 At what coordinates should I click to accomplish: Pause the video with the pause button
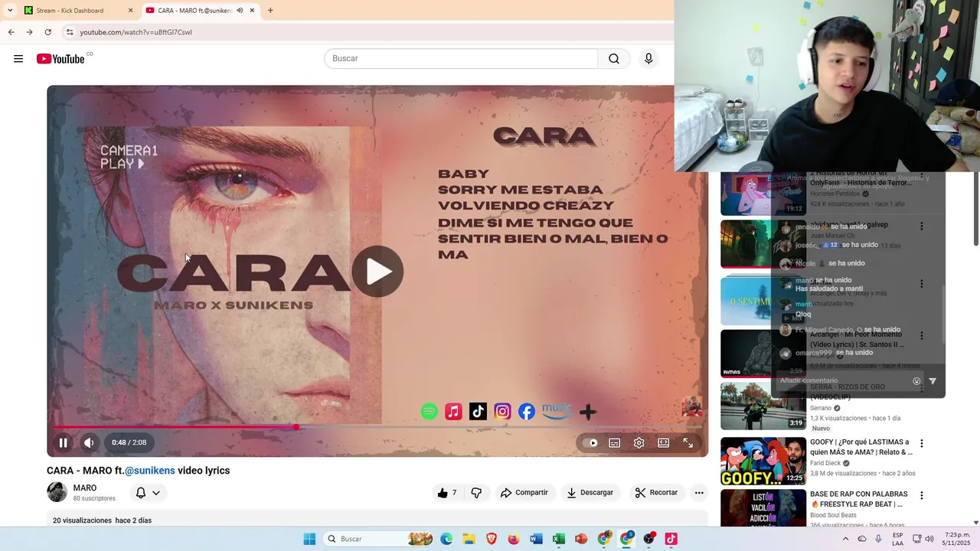click(64, 442)
